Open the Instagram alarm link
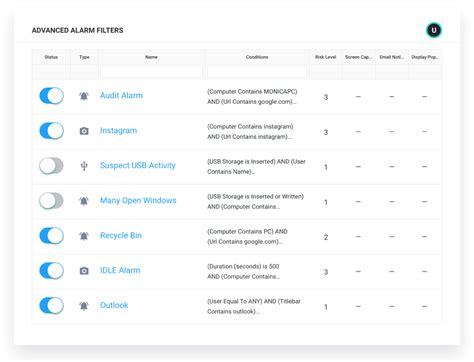This screenshot has width=474, height=362. click(118, 131)
